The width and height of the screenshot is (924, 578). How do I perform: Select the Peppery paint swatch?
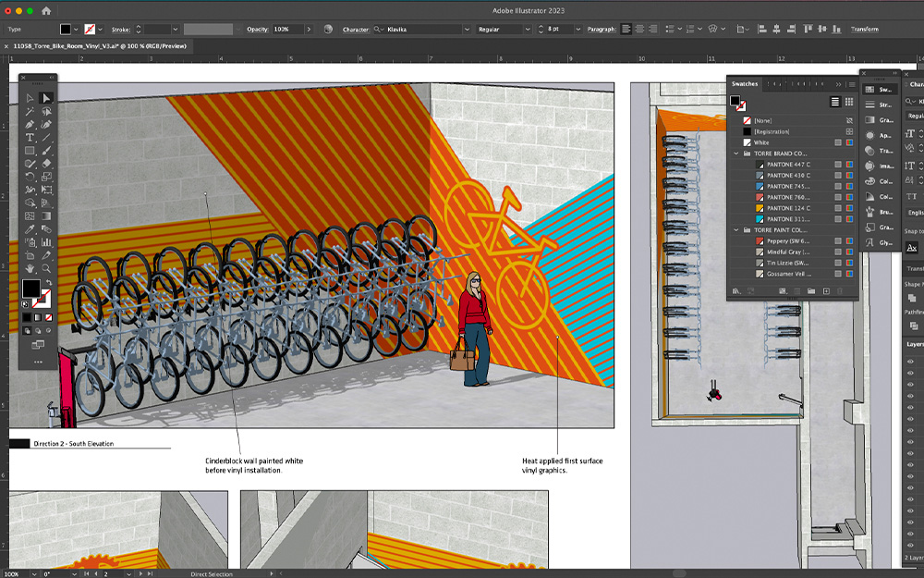tap(788, 241)
